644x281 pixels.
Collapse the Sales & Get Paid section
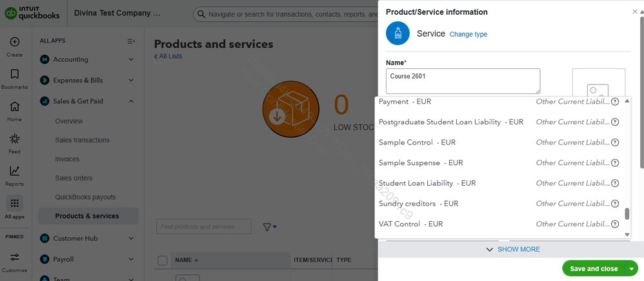pos(131,101)
